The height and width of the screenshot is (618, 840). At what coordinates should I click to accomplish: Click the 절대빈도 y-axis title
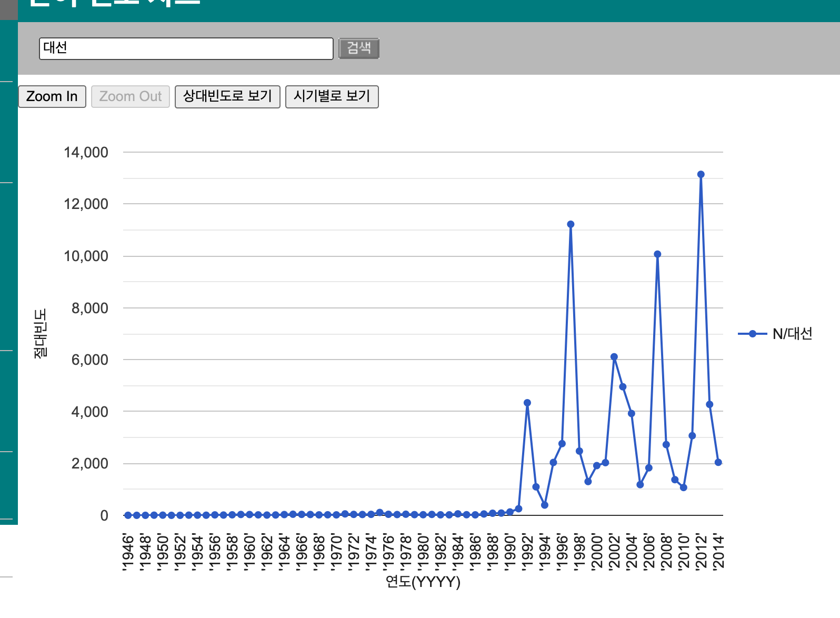point(40,334)
